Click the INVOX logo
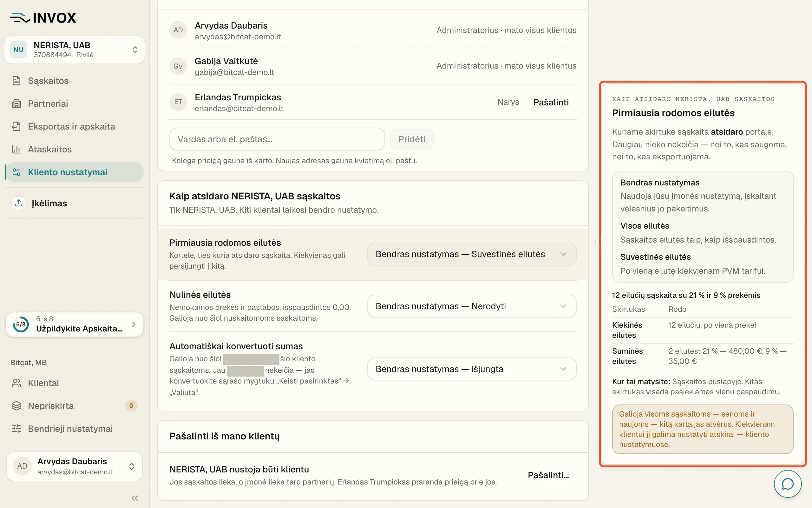The image size is (812, 508). (x=43, y=18)
